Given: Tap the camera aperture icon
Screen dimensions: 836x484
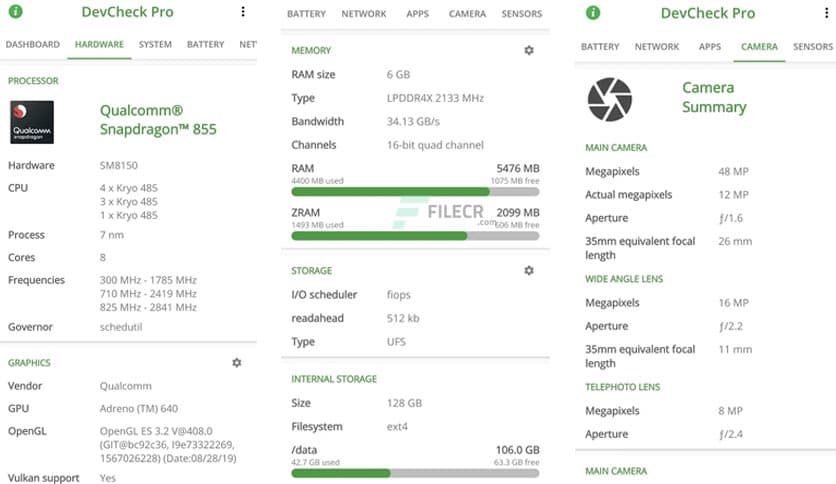Looking at the screenshot, I should [x=610, y=99].
